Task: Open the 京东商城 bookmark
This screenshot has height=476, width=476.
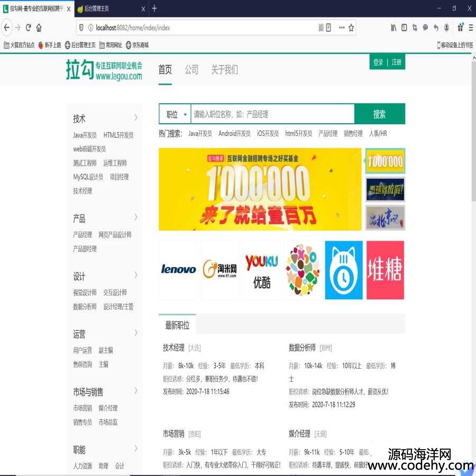Action: pyautogui.click(x=137, y=45)
